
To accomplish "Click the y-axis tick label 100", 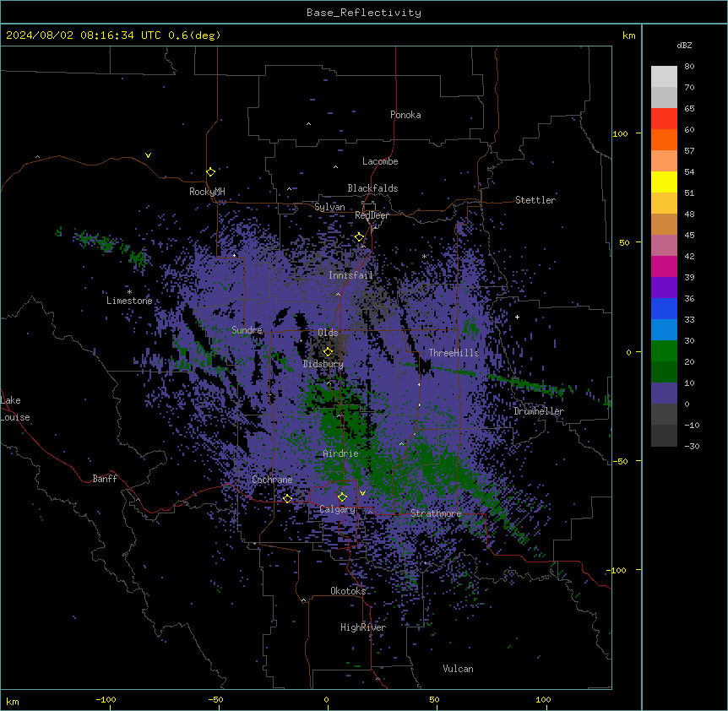I will [x=620, y=133].
